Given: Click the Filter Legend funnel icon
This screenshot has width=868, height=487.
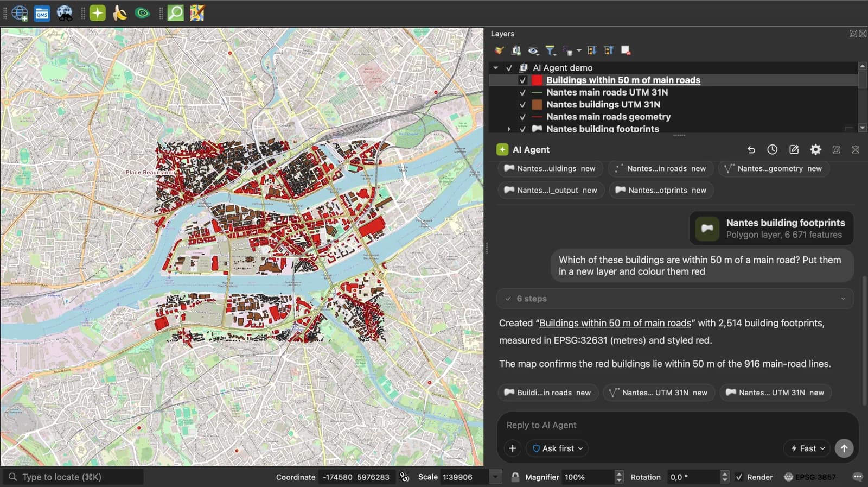Looking at the screenshot, I should pos(551,50).
